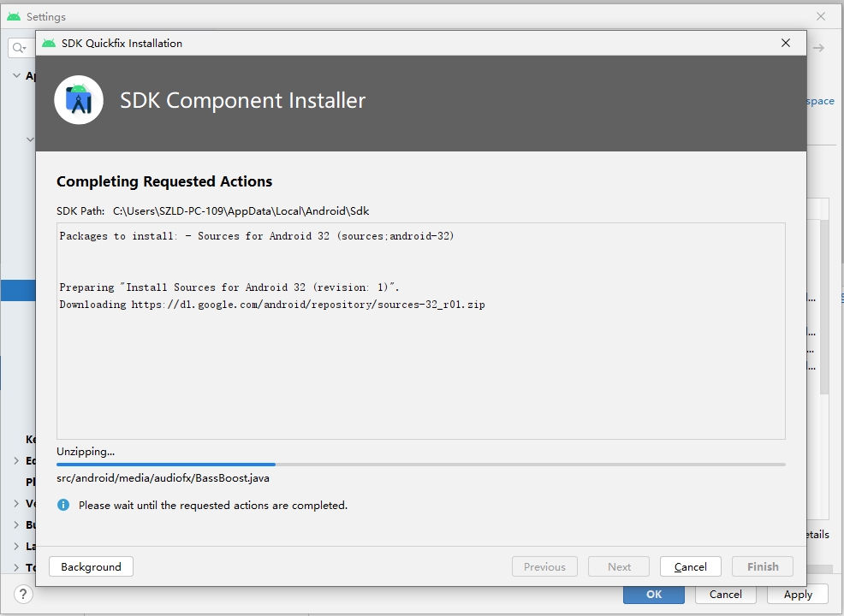Send the installation to Background
This screenshot has width=844, height=616.
coord(91,566)
